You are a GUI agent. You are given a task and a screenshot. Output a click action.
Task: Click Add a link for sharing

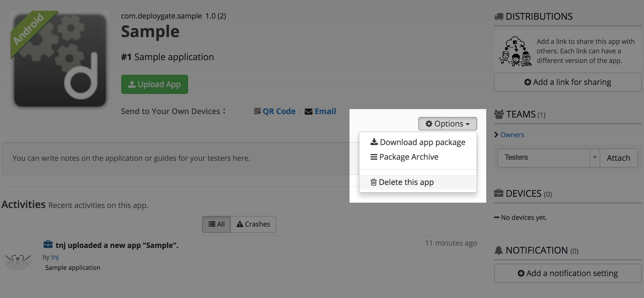[567, 82]
